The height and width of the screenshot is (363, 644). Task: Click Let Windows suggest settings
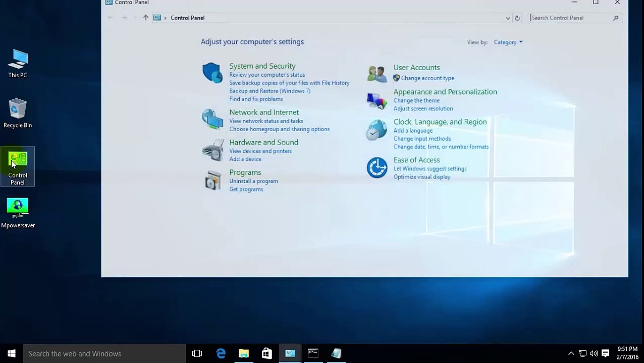pos(430,169)
